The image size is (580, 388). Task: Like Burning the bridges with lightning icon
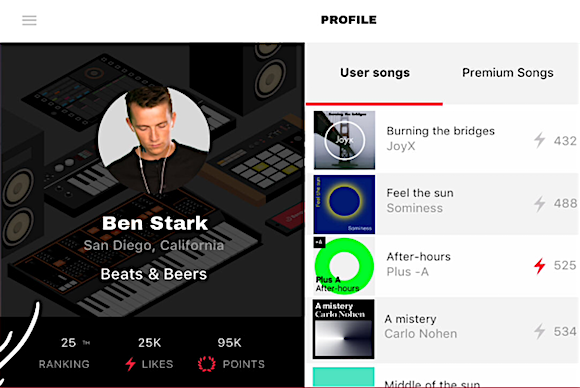(540, 141)
